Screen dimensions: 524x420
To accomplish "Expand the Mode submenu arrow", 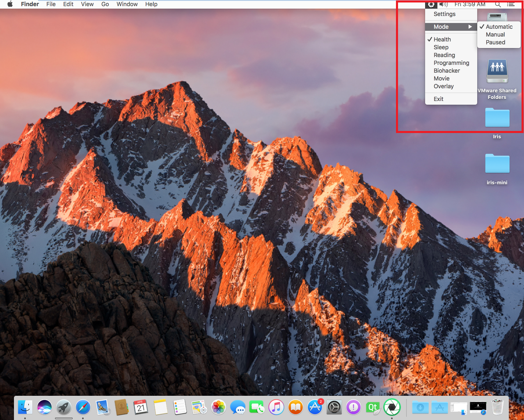I will point(470,27).
